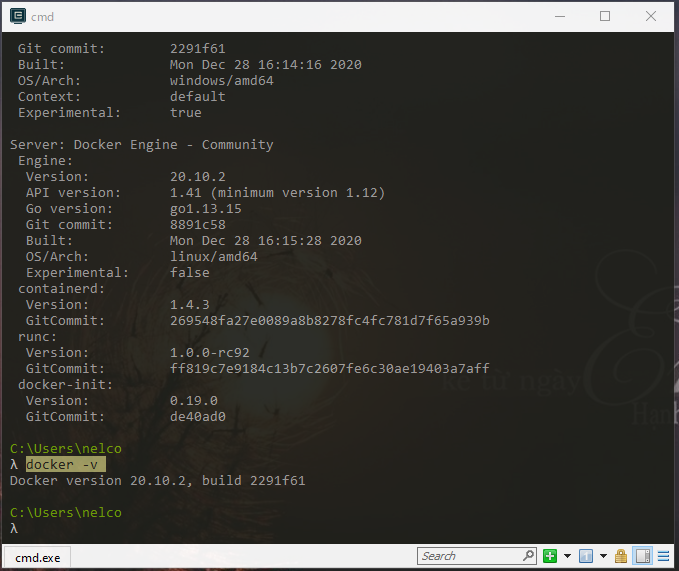
Task: Click '1.41 (minimum version 1.12)' text
Action: tap(278, 193)
